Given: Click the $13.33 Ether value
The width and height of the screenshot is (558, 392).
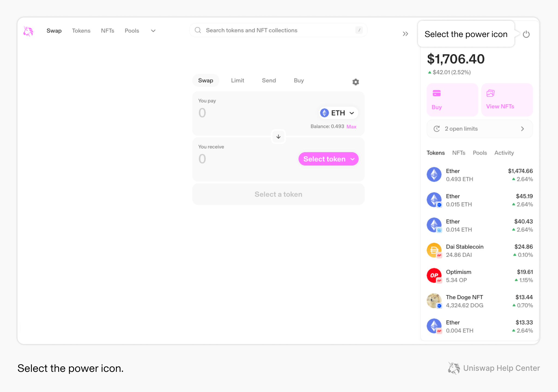Looking at the screenshot, I should click(524, 323).
